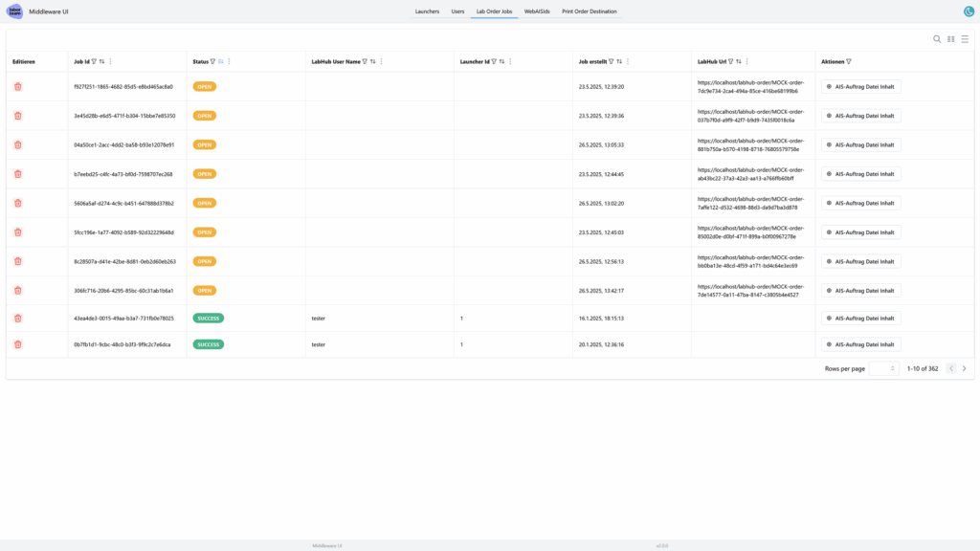Open Job erstellt column options menu
Image resolution: width=980 pixels, height=551 pixels.
pos(628,62)
